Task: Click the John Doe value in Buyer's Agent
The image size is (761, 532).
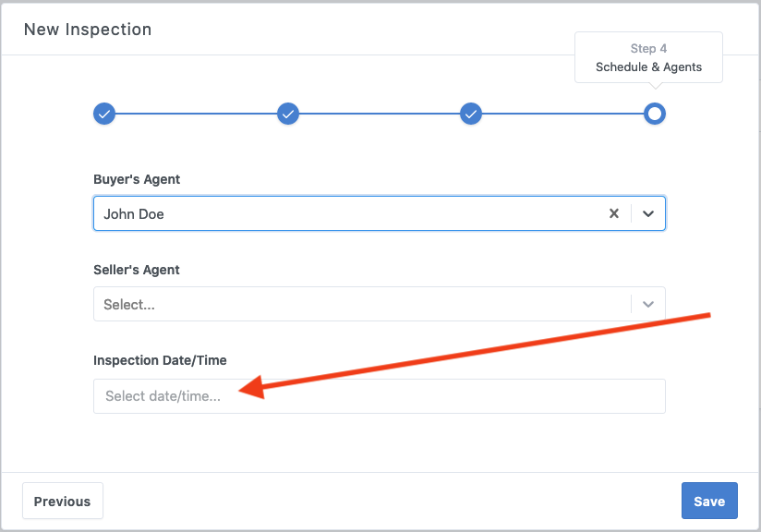Action: 134,213
